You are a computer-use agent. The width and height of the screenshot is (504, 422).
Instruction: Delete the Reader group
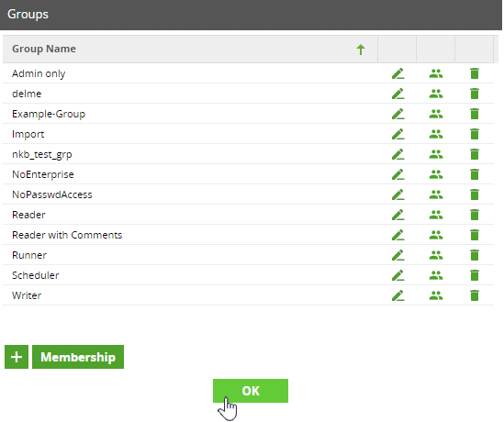pyautogui.click(x=475, y=215)
